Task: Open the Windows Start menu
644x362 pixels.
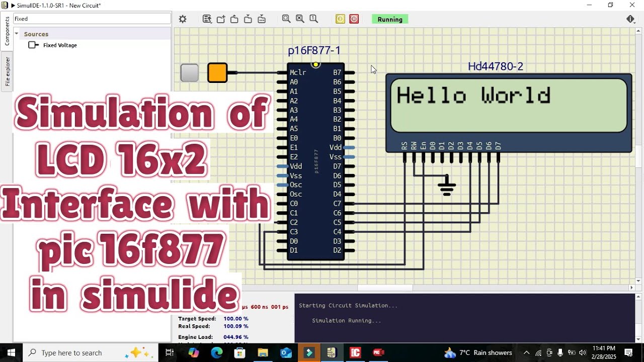Action: coord(11,352)
